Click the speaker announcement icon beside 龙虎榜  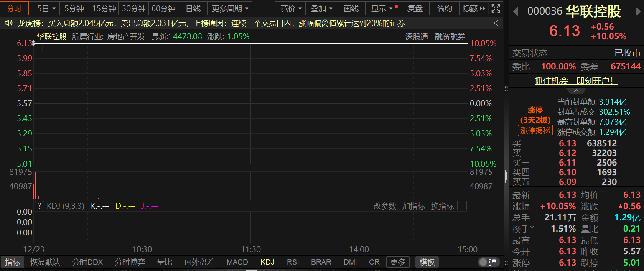(8, 23)
